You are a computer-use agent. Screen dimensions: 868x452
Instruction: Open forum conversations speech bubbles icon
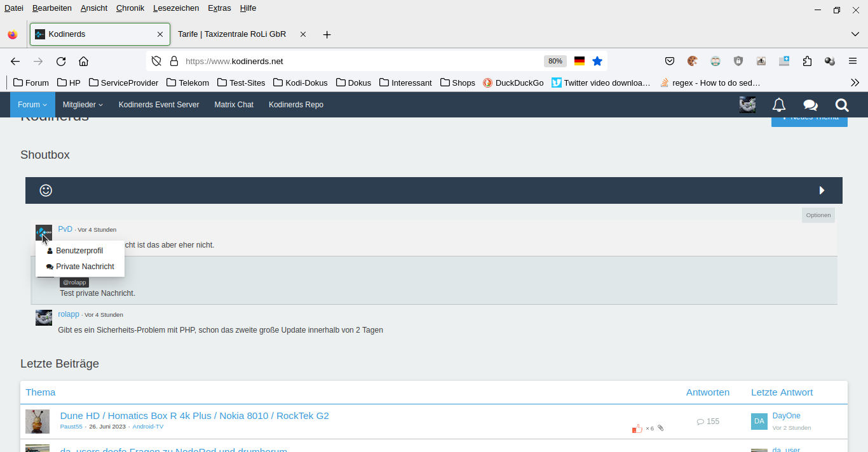(810, 105)
